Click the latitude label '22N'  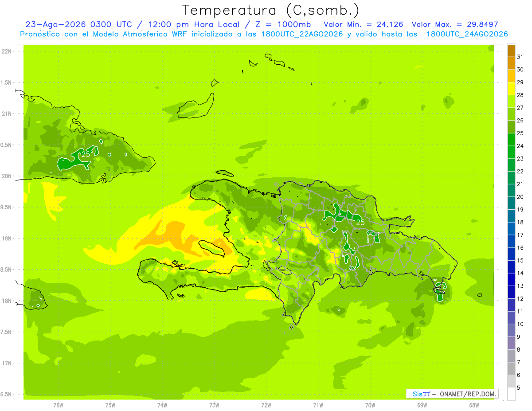(6, 51)
